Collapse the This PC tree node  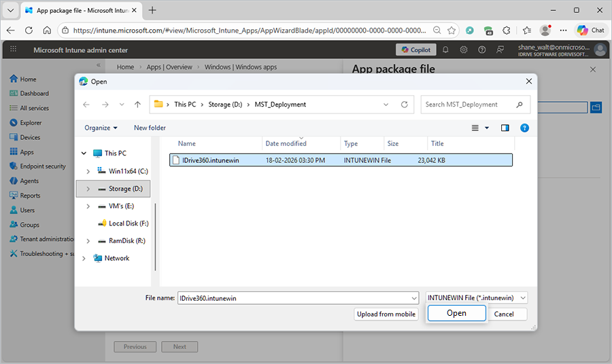click(84, 153)
